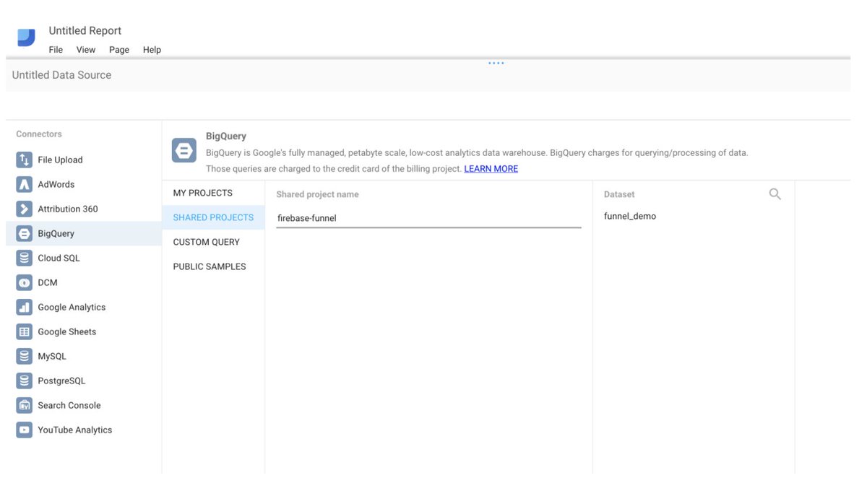Click the blue dots drag handle
Screen dimensions: 867x504
pyautogui.click(x=496, y=63)
